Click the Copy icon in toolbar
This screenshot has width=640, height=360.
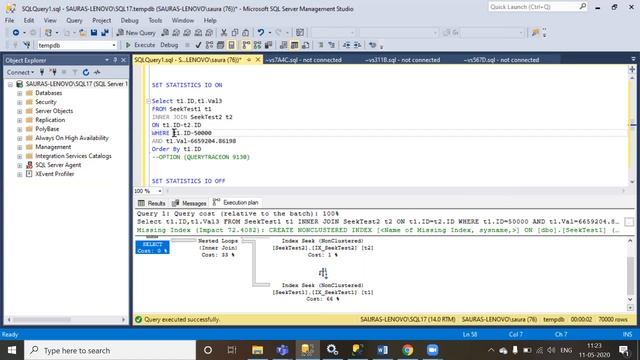235,33
